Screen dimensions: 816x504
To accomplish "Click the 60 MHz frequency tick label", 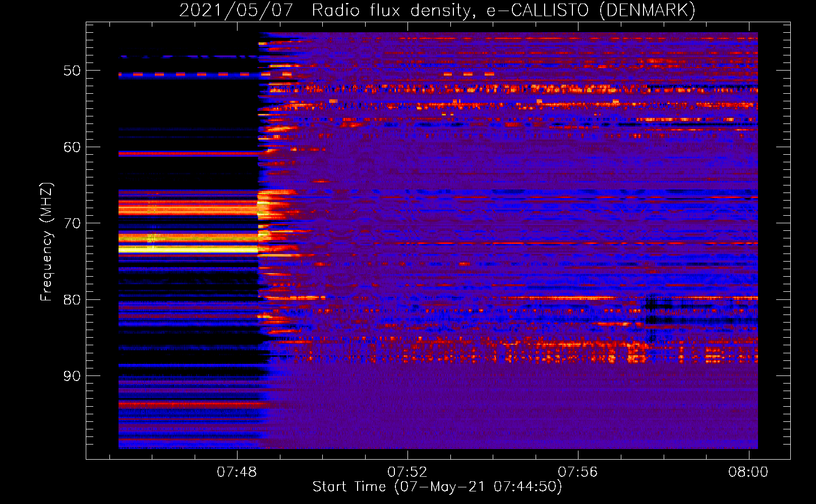I will coord(72,147).
